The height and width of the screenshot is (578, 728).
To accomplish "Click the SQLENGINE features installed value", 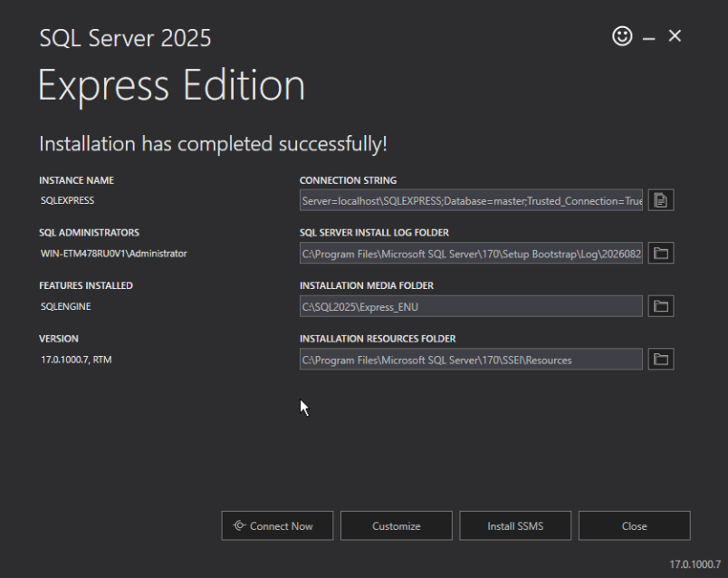I will (65, 306).
